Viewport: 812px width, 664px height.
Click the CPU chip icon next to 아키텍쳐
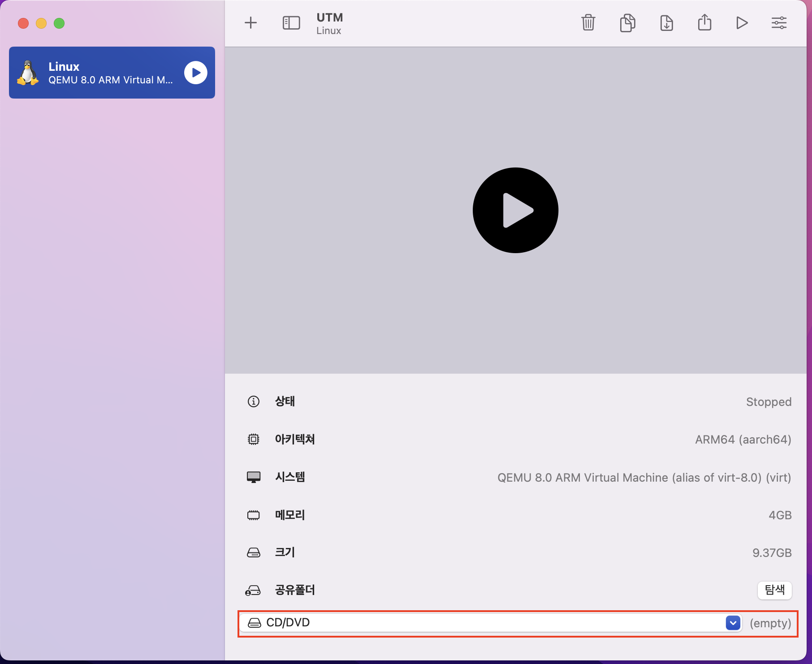(x=254, y=439)
